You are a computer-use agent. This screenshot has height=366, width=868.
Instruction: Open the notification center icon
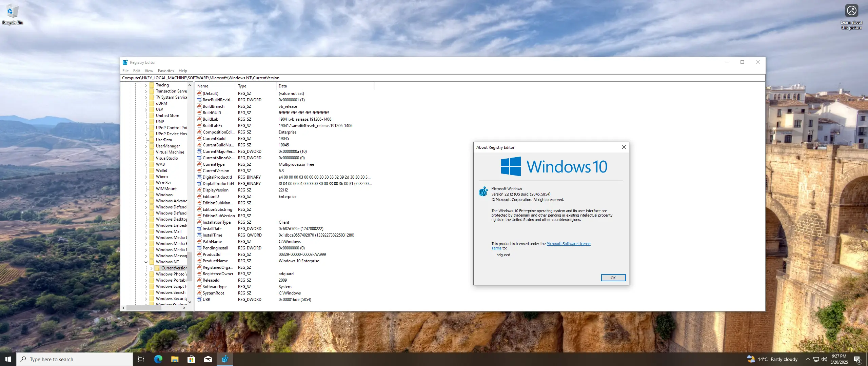click(857, 359)
